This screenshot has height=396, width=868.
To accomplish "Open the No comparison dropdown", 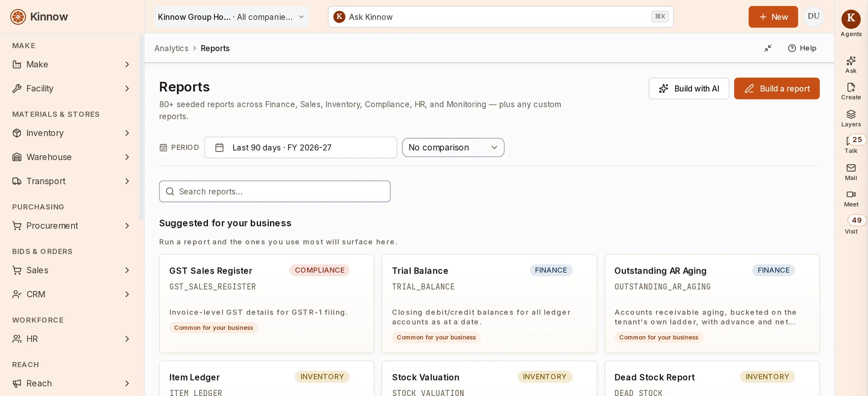I will (x=453, y=147).
